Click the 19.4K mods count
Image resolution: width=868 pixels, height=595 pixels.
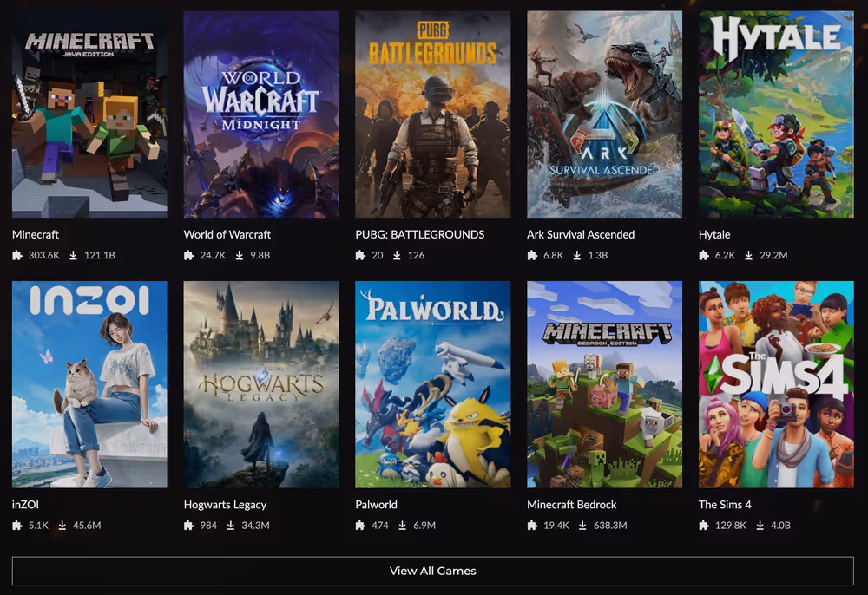pos(556,526)
